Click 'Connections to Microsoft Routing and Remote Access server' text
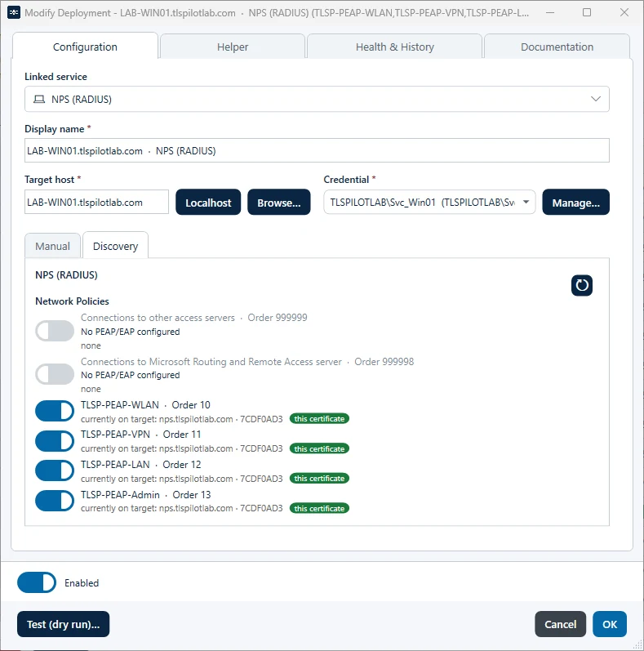This screenshot has height=651, width=644. tap(211, 362)
